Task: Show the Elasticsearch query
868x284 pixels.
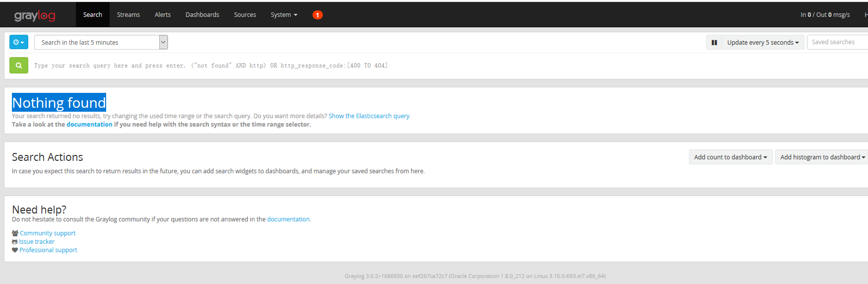Action: pyautogui.click(x=369, y=116)
